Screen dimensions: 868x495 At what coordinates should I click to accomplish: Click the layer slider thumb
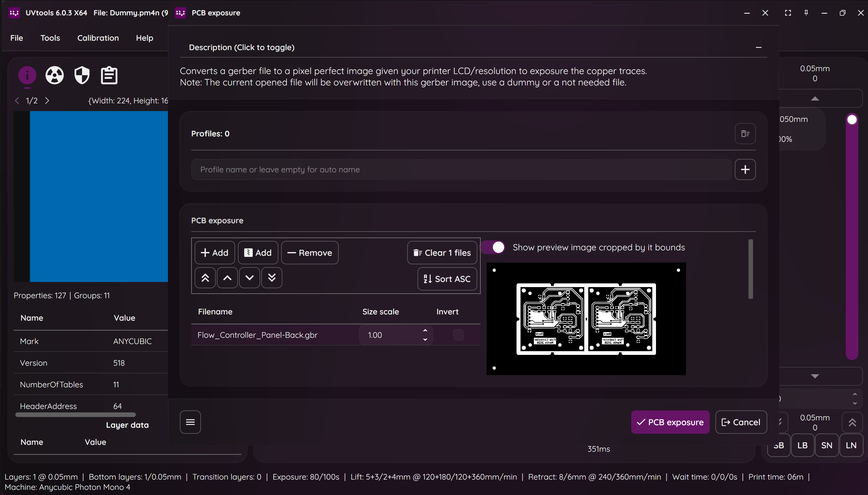click(852, 119)
